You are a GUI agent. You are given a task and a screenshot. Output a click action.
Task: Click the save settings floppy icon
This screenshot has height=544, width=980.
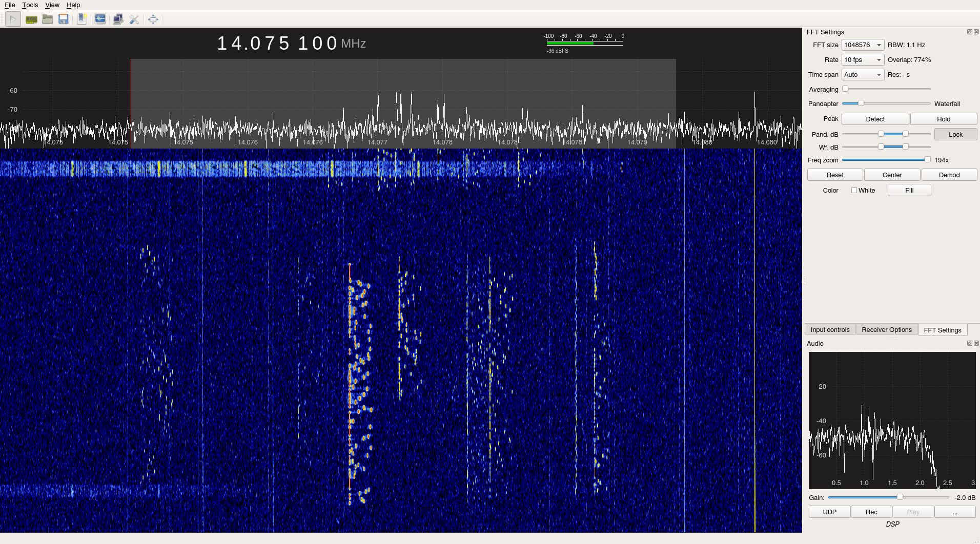[x=64, y=19]
